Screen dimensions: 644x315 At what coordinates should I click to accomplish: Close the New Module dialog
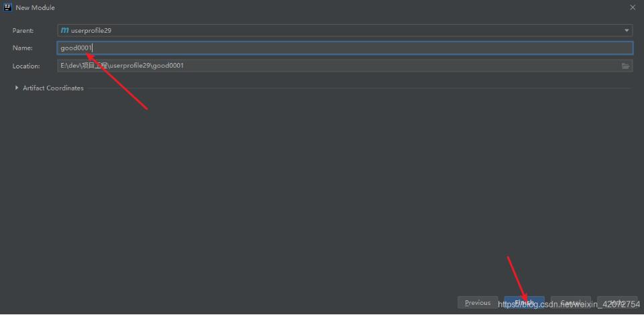point(633,7)
